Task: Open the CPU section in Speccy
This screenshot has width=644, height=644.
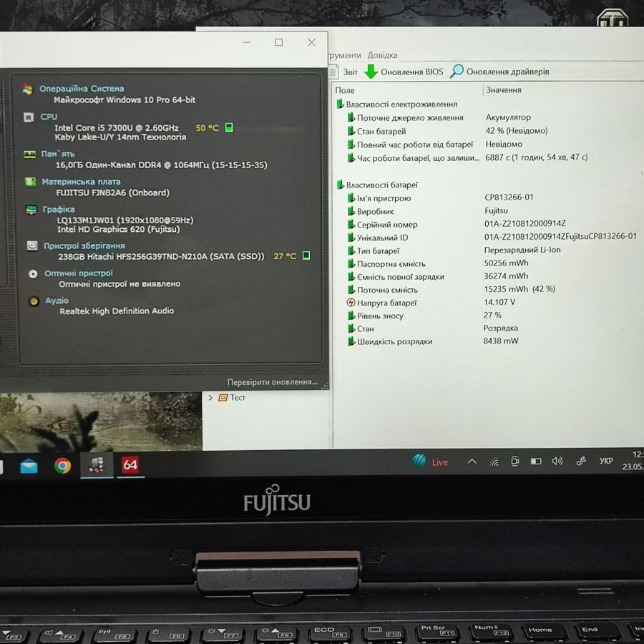Action: tap(49, 117)
